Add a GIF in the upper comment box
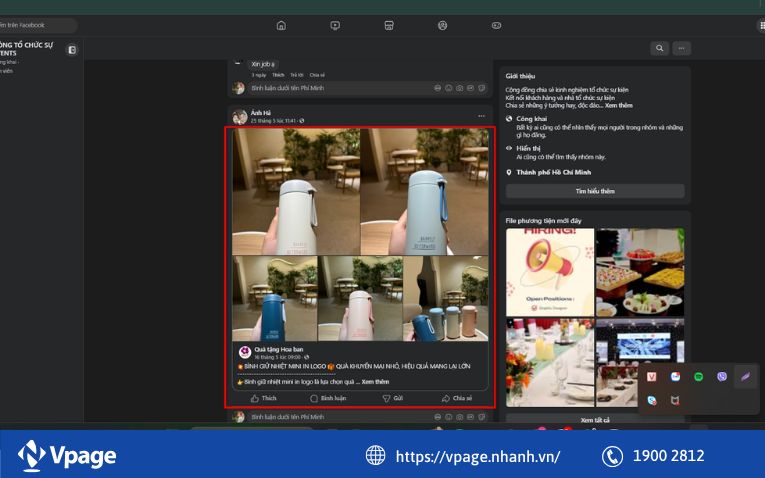 [471, 88]
